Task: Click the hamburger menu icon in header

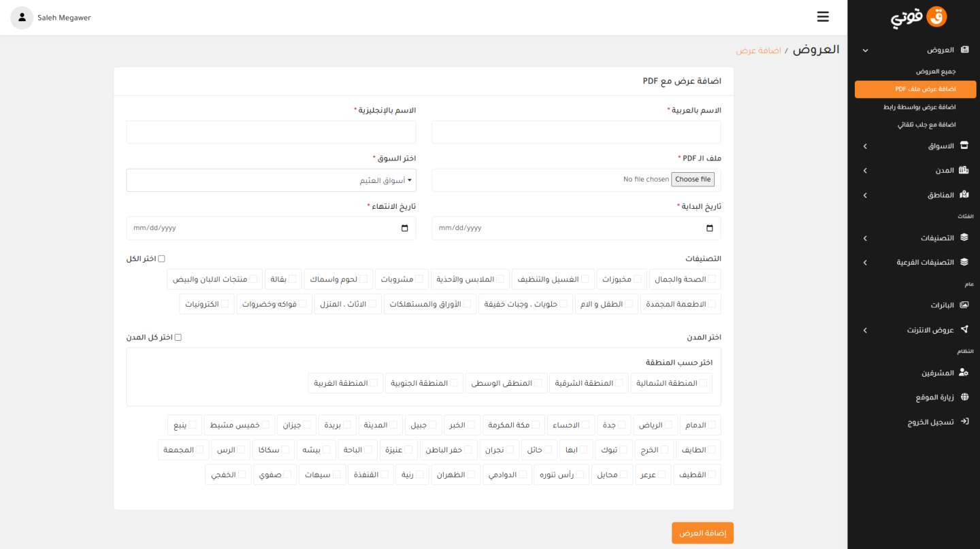Action: click(823, 17)
